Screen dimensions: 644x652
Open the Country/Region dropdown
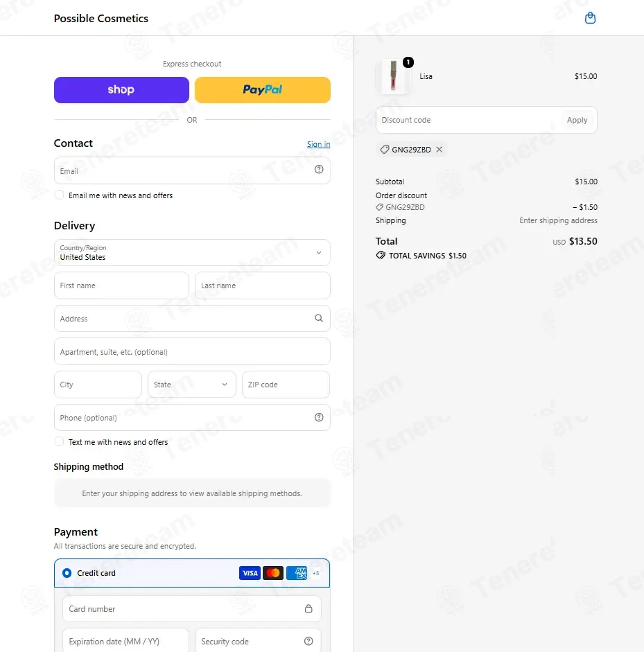pos(192,252)
